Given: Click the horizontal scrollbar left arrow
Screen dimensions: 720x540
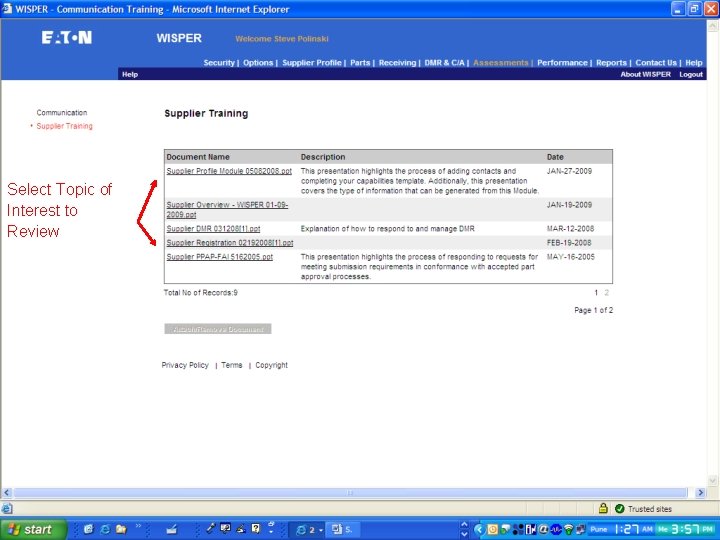Looking at the screenshot, I should tap(6, 493).
